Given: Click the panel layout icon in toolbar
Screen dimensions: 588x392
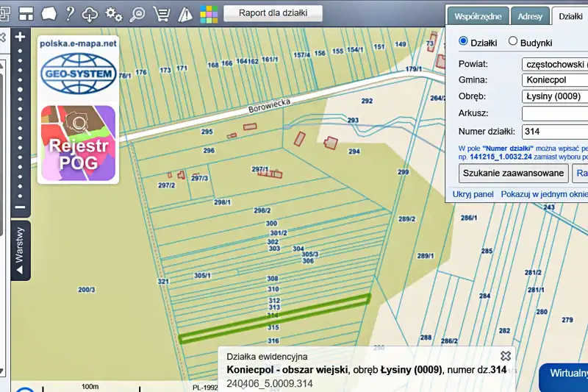Looking at the screenshot, I should coord(26,13).
